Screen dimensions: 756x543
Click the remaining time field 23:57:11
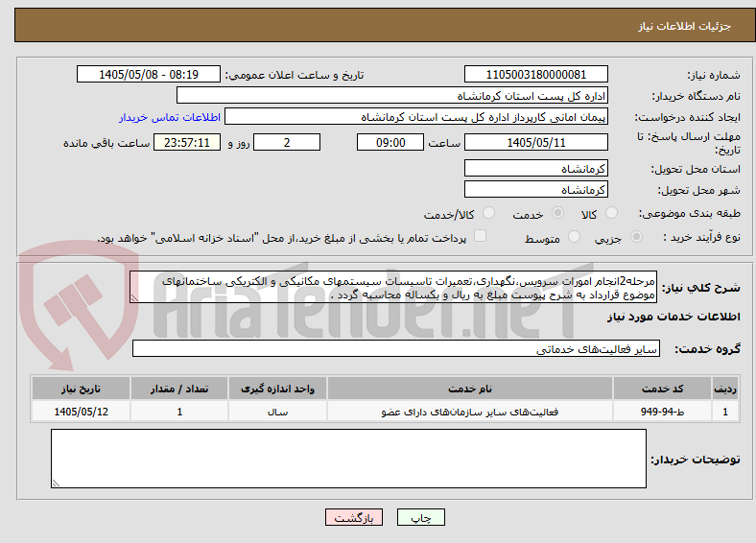[187, 142]
